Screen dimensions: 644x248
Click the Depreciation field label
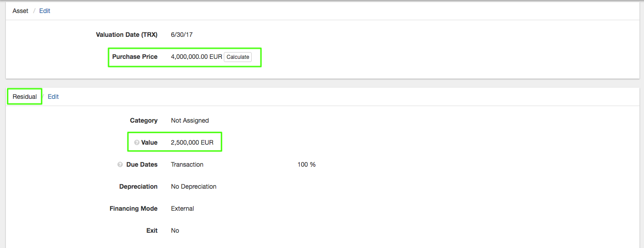(x=138, y=186)
